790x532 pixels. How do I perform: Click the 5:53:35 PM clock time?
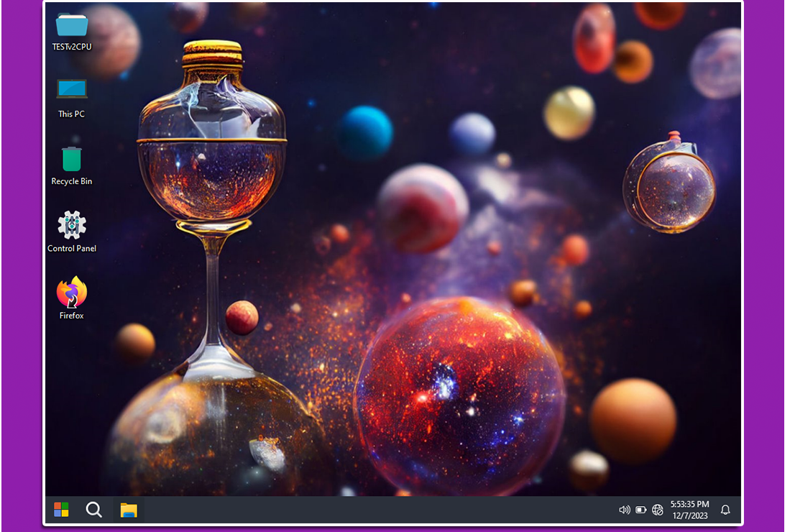689,505
